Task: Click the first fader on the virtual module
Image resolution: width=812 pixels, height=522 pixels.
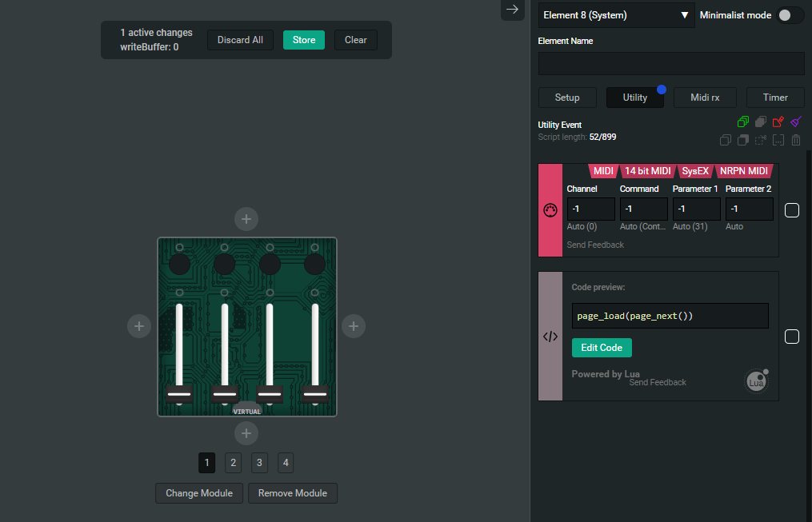Action: tap(179, 393)
